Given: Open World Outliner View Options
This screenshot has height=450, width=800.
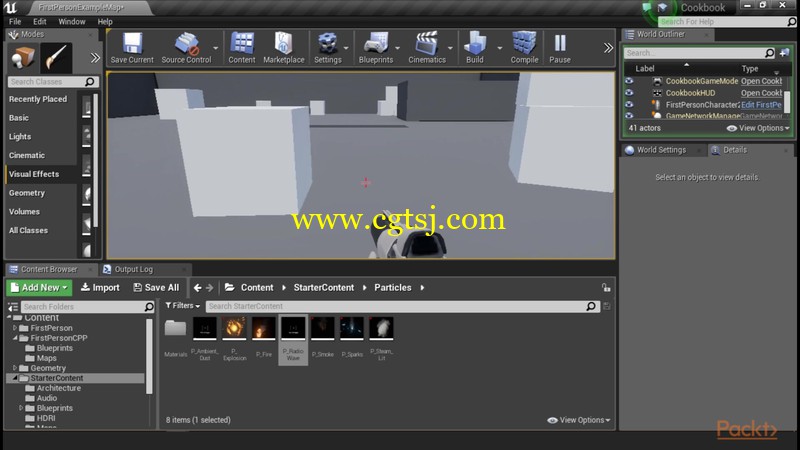Looking at the screenshot, I should point(758,128).
